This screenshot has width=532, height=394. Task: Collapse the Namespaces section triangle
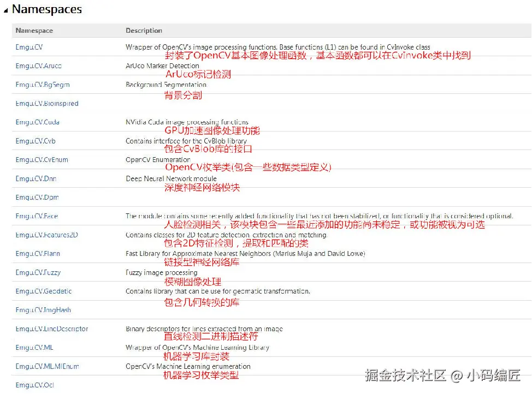tap(6, 11)
